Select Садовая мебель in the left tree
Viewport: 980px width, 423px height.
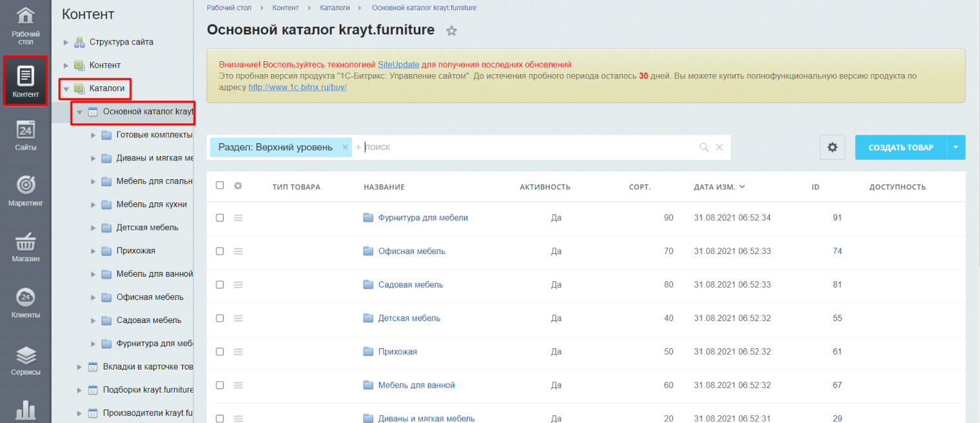click(x=149, y=320)
